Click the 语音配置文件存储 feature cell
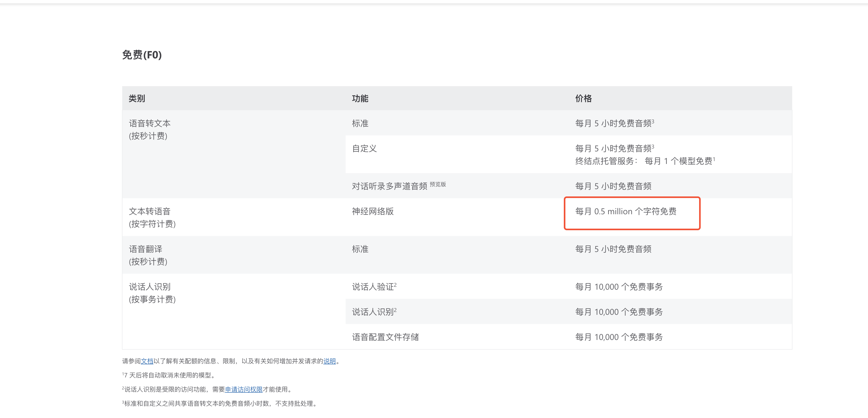868x418 pixels. [x=457, y=337]
